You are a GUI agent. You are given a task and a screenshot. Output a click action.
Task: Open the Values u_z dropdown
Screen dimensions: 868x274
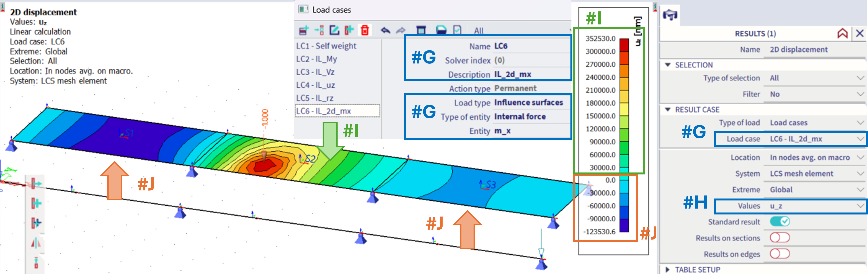(815, 206)
